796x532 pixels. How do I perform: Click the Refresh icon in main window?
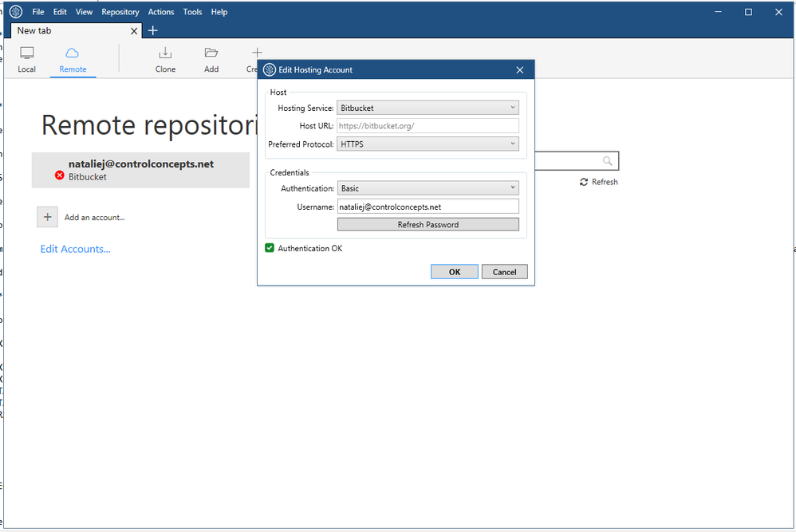(x=584, y=182)
